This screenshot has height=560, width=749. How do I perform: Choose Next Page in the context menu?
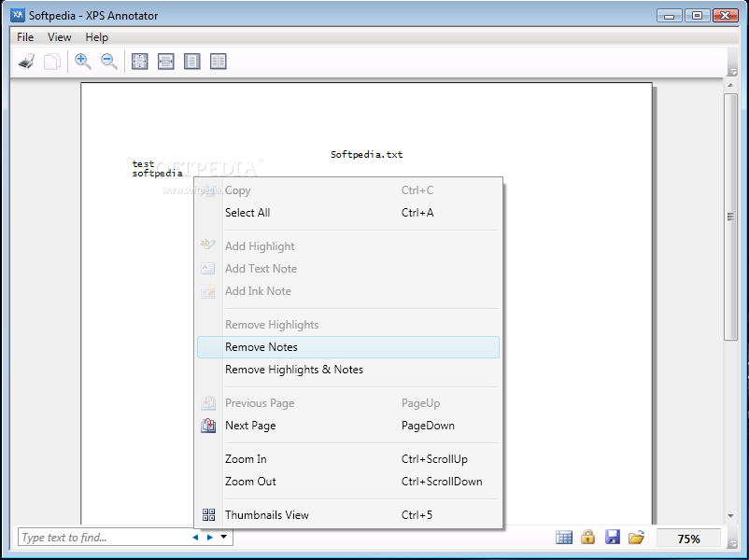pos(348,426)
